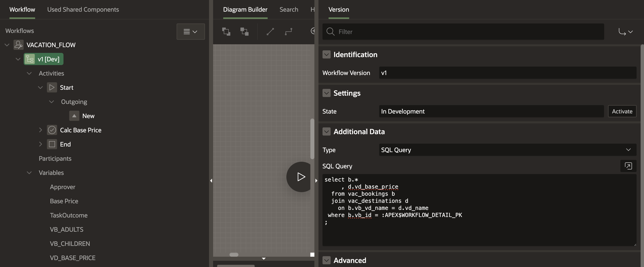This screenshot has width=644, height=267.
Task: Open the Type SQL Query dropdown
Action: pos(508,150)
